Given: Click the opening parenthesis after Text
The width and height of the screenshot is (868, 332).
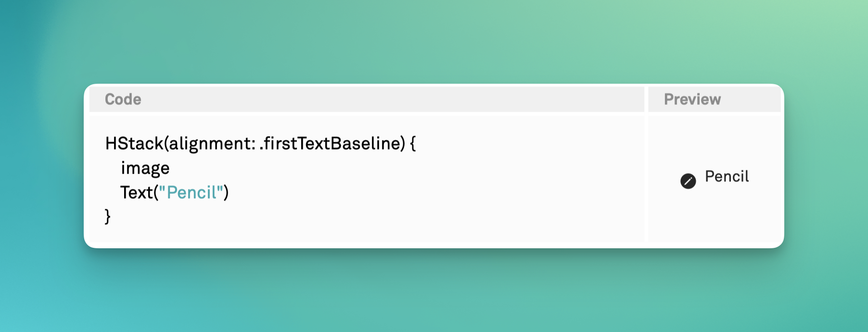Looking at the screenshot, I should [156, 192].
